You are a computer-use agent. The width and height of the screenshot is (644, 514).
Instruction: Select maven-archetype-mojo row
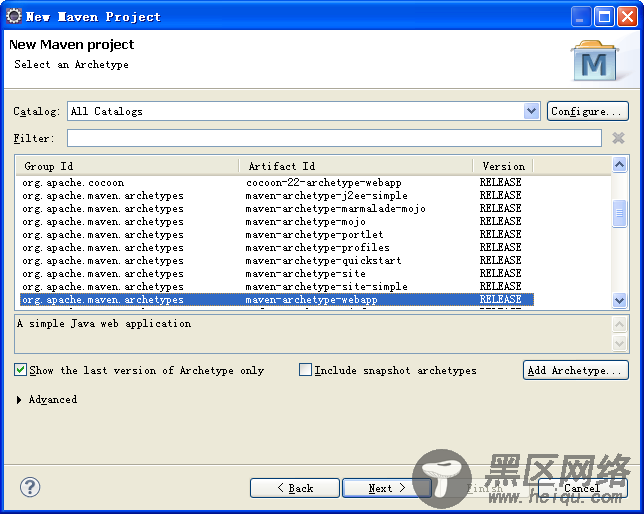coord(277,221)
